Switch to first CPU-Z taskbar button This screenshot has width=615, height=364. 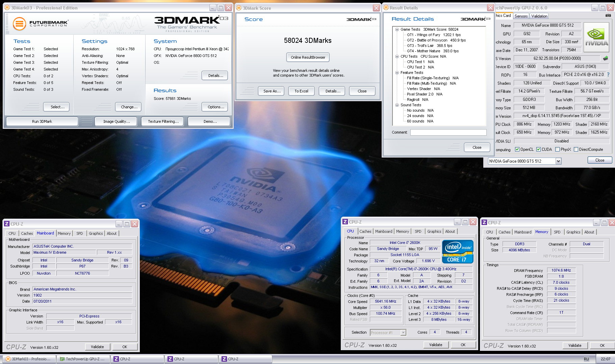click(137, 359)
